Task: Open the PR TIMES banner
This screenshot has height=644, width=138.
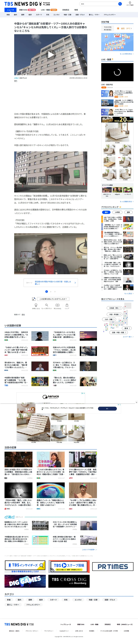Action: 113,566
